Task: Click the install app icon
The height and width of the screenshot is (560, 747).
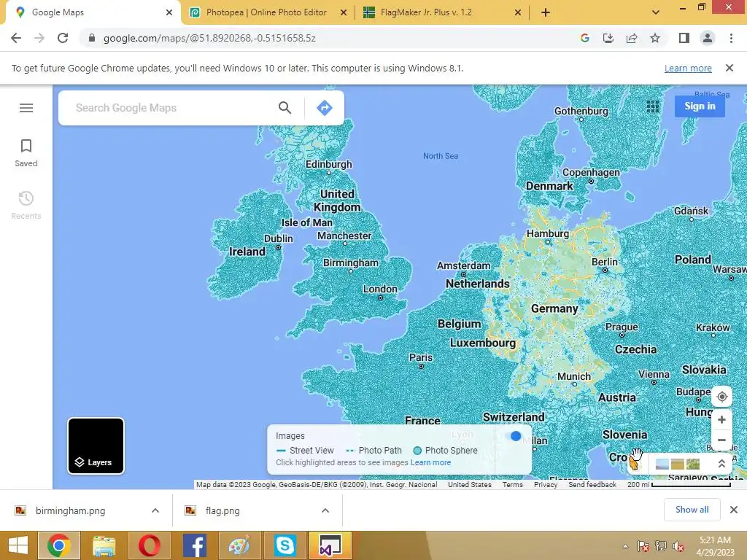Action: (x=608, y=38)
